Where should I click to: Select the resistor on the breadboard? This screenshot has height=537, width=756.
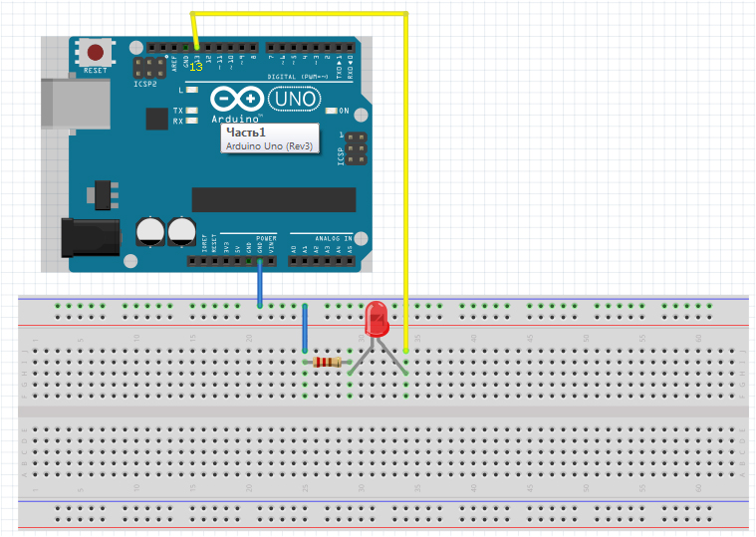[x=328, y=362]
